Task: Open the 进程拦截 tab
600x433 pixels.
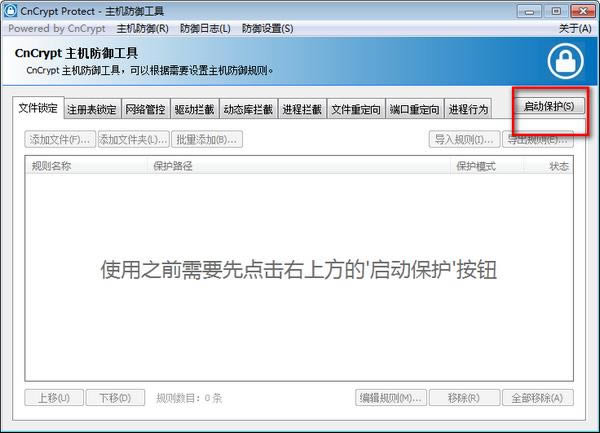Action: [x=302, y=109]
